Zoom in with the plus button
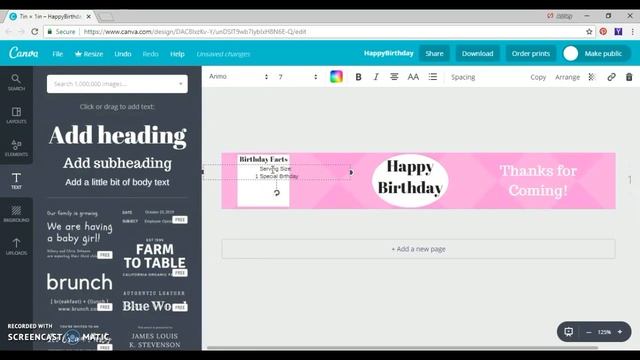 click(620, 332)
